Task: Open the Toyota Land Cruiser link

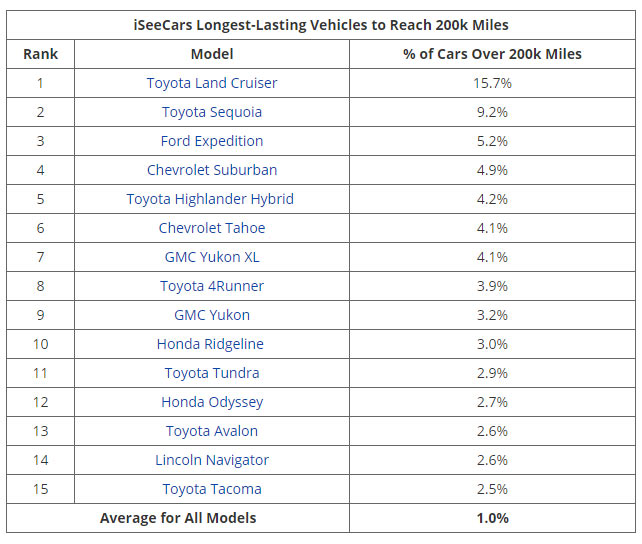Action: [212, 83]
